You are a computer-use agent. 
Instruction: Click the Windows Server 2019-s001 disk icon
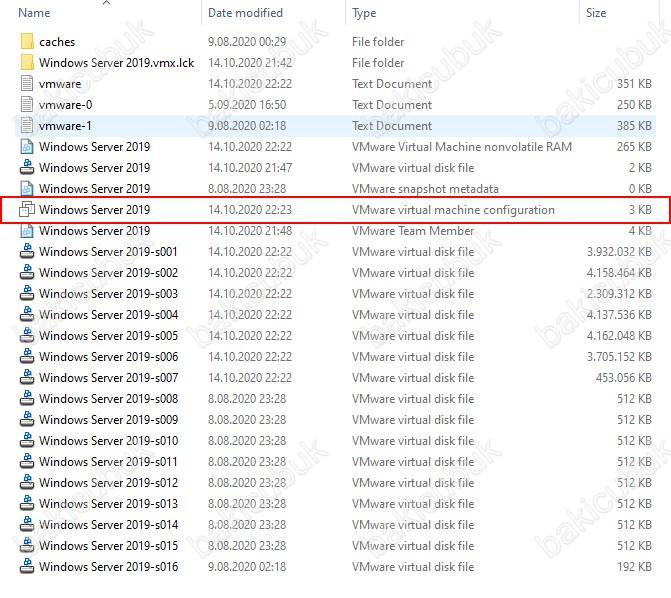(x=27, y=251)
